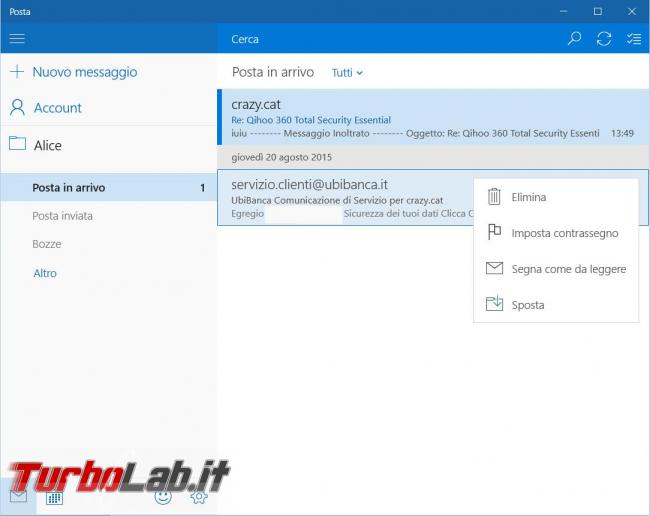This screenshot has width=650, height=516.
Task: Close the Posta window
Action: click(631, 11)
